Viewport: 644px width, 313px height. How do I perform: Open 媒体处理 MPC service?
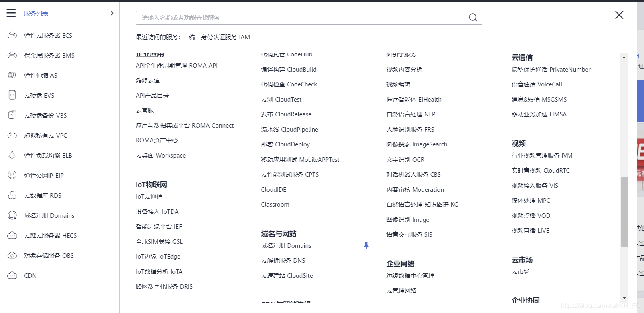[x=531, y=200]
